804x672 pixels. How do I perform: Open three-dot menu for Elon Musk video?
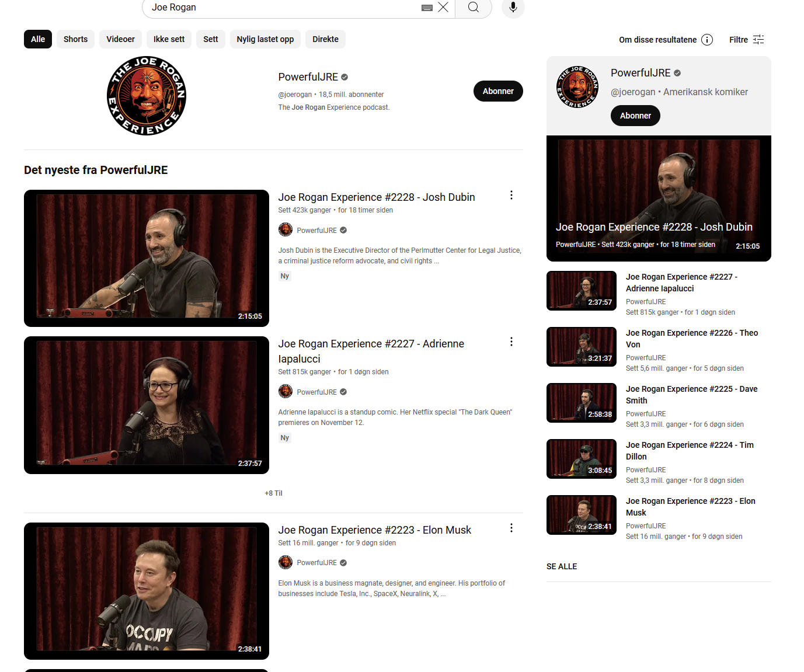click(x=511, y=528)
